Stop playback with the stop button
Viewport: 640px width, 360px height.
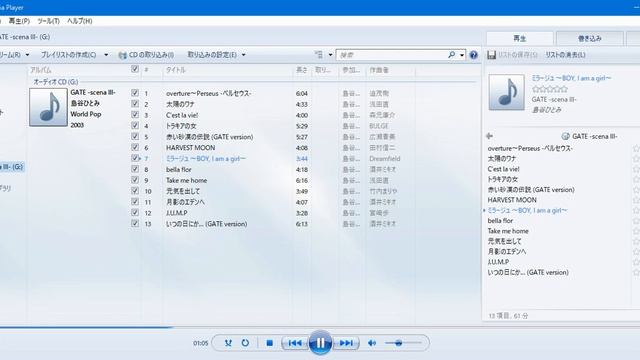[269, 343]
